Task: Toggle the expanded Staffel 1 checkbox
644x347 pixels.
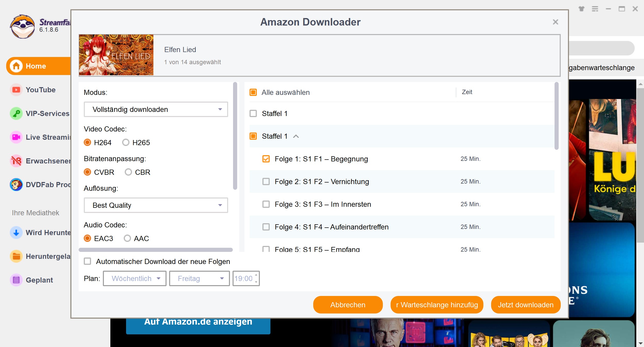Action: point(253,136)
